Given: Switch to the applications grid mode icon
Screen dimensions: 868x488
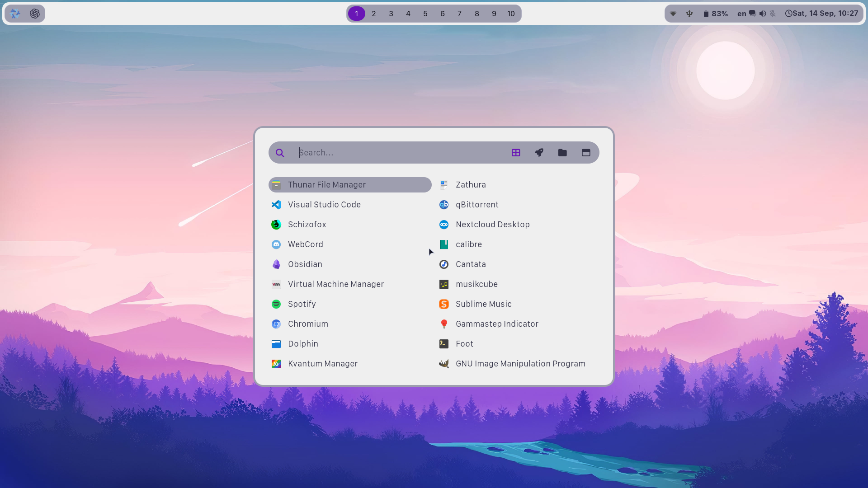Looking at the screenshot, I should tap(516, 153).
